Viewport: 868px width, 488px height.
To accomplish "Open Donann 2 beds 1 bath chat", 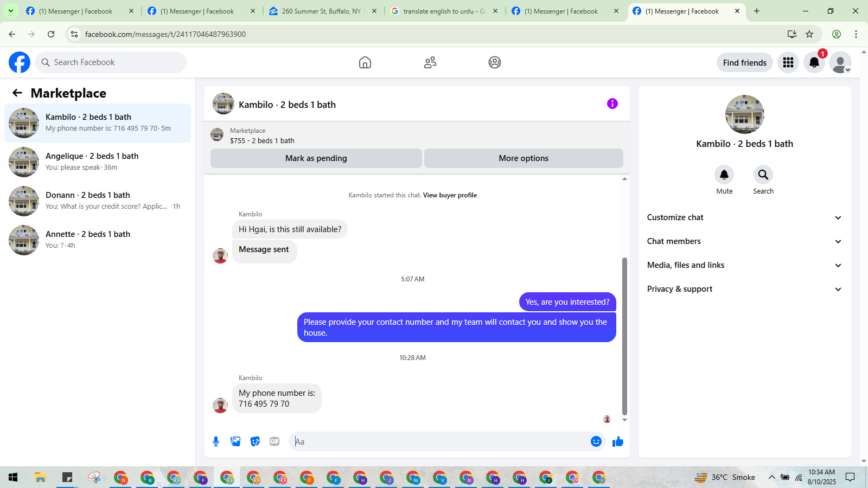I will pyautogui.click(x=98, y=201).
